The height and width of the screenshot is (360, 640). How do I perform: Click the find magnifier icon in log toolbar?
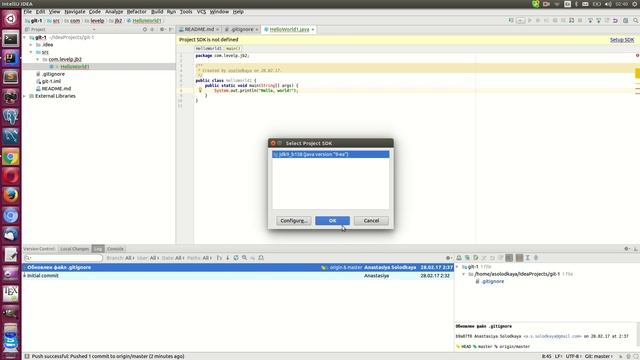click(244, 258)
